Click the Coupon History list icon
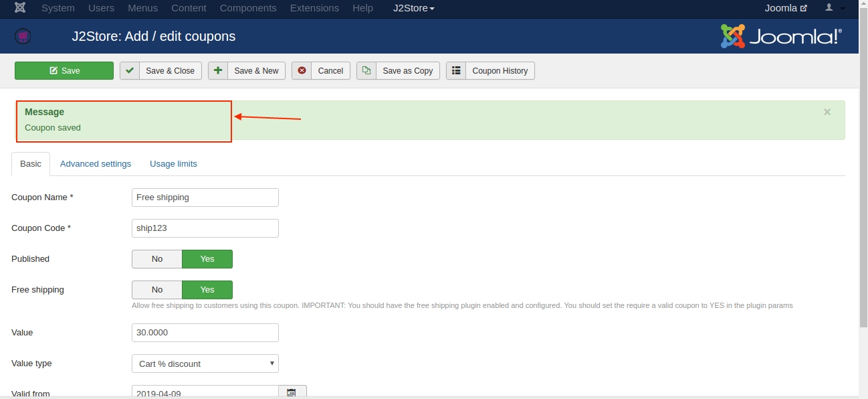 coord(456,71)
